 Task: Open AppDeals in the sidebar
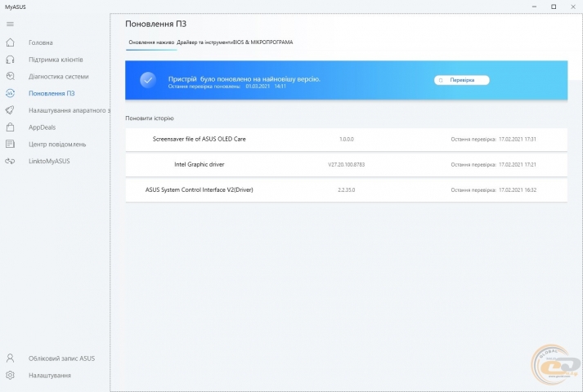click(x=42, y=127)
